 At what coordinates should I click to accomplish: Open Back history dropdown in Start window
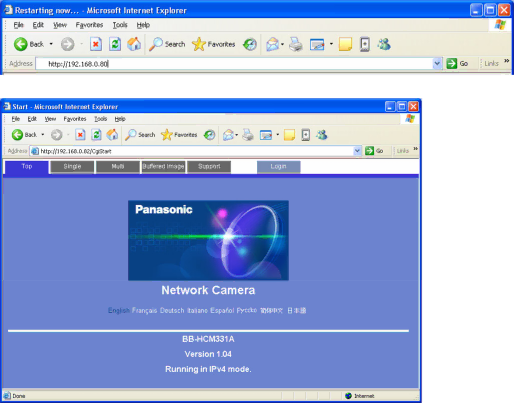coord(43,135)
